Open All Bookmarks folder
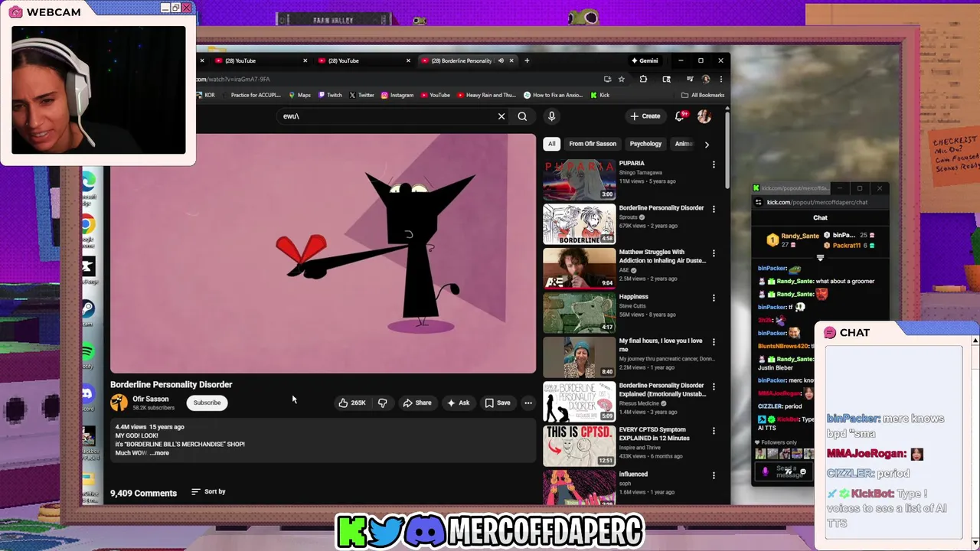This screenshot has width=980, height=551. point(703,95)
